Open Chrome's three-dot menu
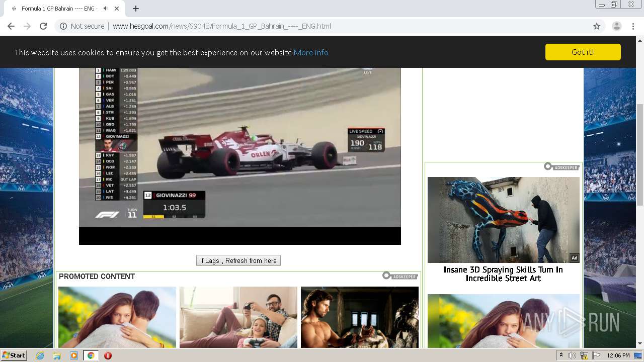Viewport: 644px width, 362px height. coord(633,26)
